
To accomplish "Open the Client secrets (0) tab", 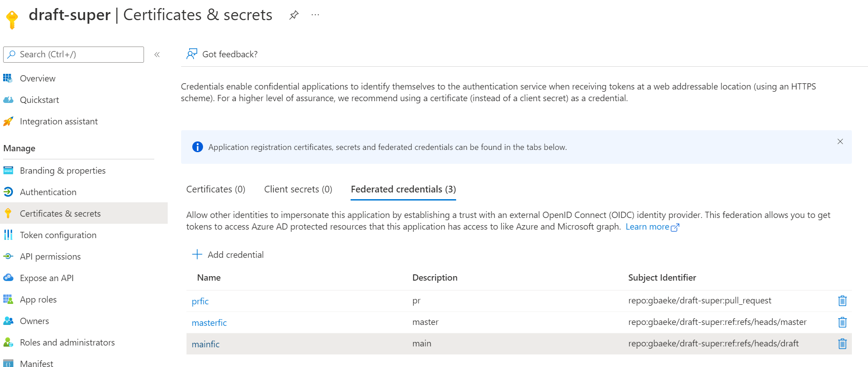I will (x=298, y=189).
